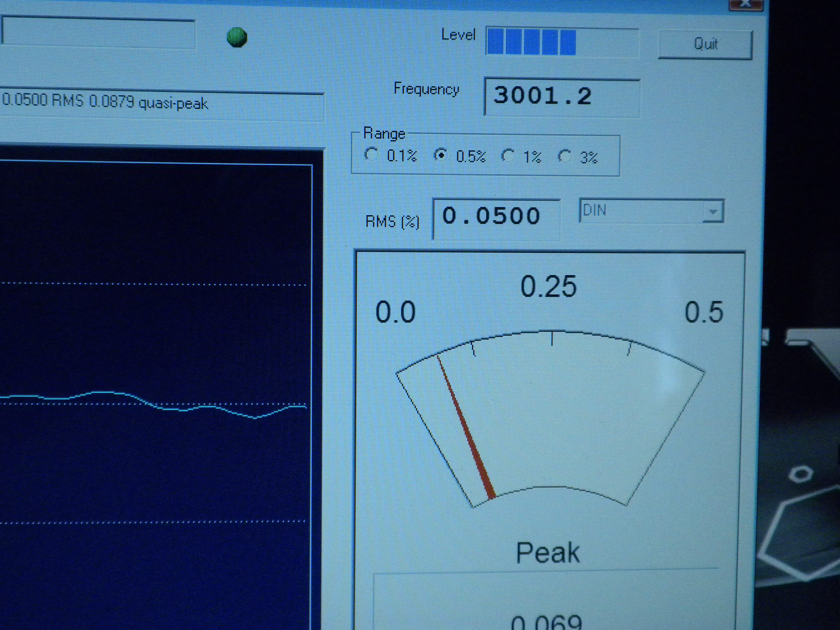Click the Quit button

(x=705, y=44)
